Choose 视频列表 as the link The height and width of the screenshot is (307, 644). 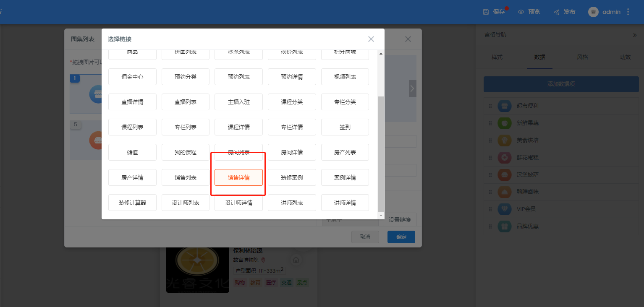tap(345, 77)
